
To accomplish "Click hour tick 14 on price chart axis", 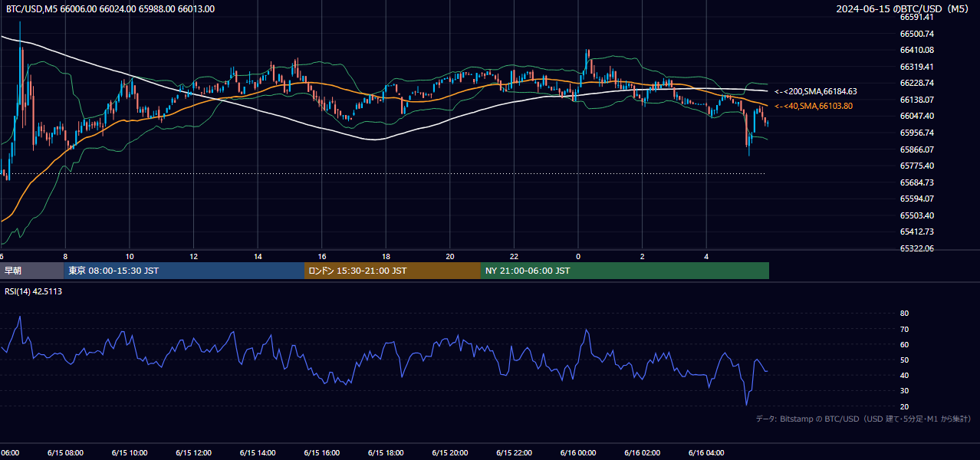I will 258,256.
